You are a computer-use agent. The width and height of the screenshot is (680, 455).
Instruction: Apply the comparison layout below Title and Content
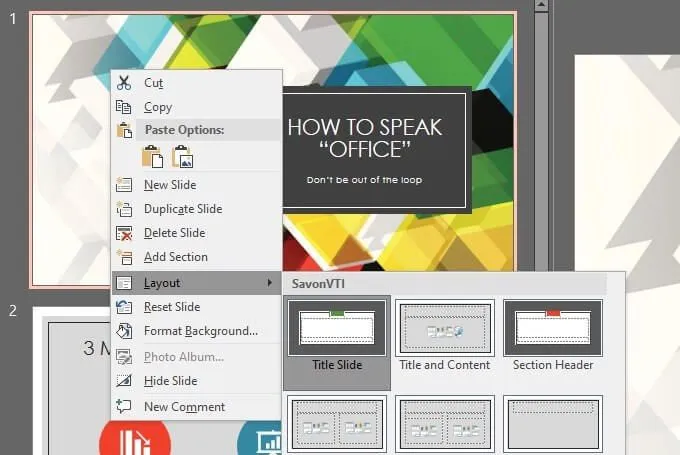click(x=445, y=424)
